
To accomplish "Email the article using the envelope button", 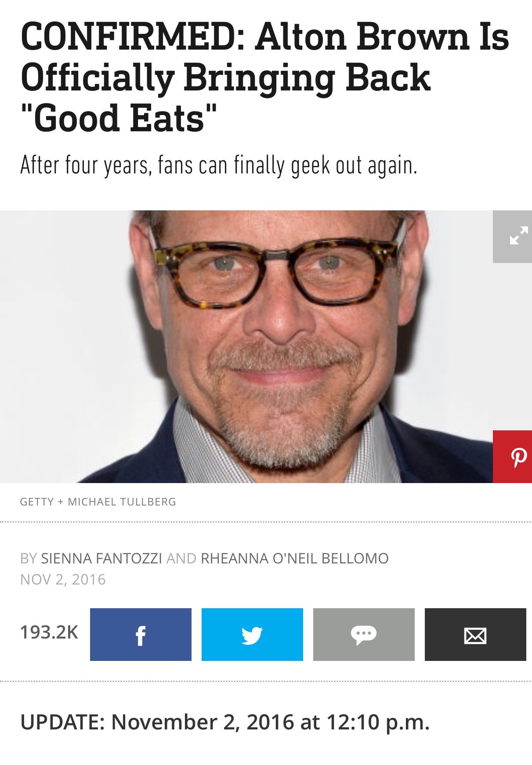I will (x=475, y=635).
